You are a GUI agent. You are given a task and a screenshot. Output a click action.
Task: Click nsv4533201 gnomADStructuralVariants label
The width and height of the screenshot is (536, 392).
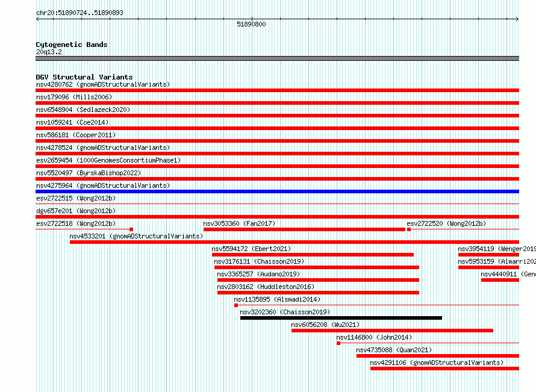pyautogui.click(x=136, y=236)
